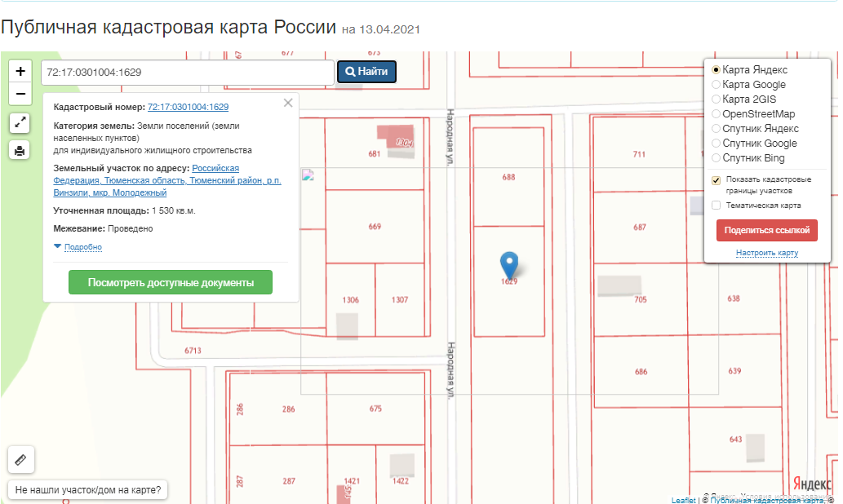Click the Найти search button

(366, 72)
